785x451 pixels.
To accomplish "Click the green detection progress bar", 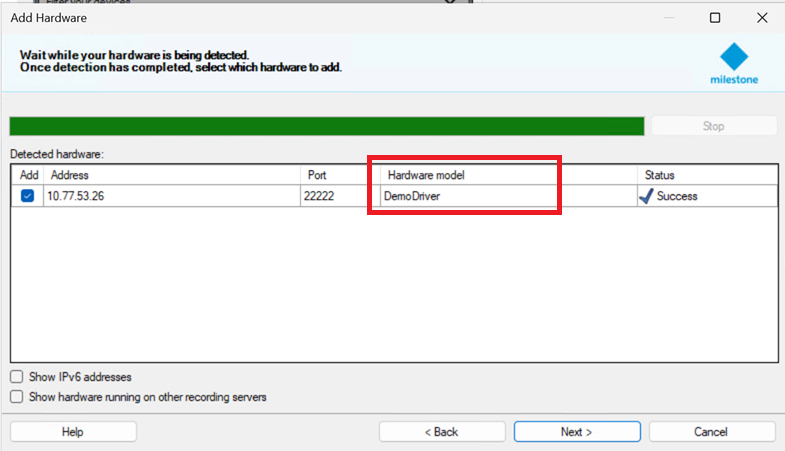I will [326, 126].
